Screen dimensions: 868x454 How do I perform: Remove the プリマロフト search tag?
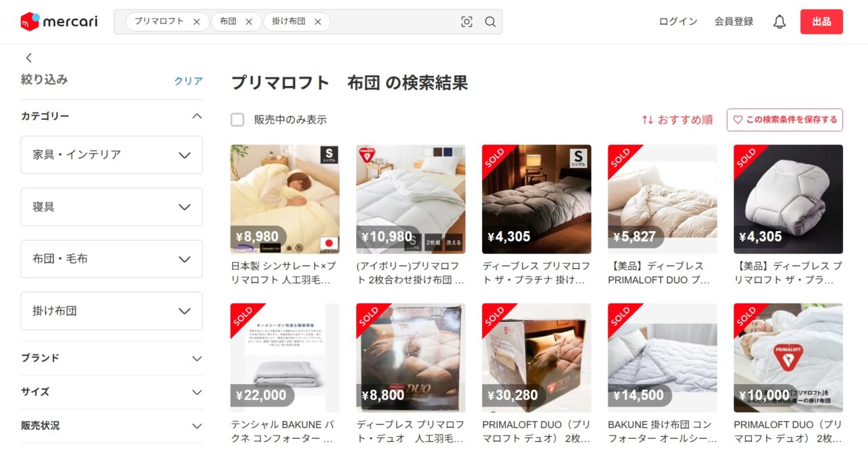click(x=197, y=22)
